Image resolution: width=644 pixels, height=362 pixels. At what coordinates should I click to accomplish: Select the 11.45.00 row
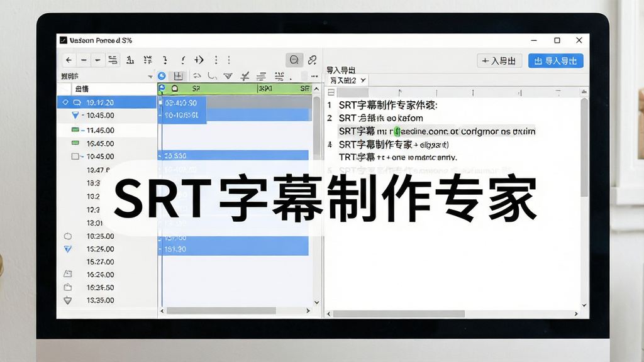[x=107, y=130]
